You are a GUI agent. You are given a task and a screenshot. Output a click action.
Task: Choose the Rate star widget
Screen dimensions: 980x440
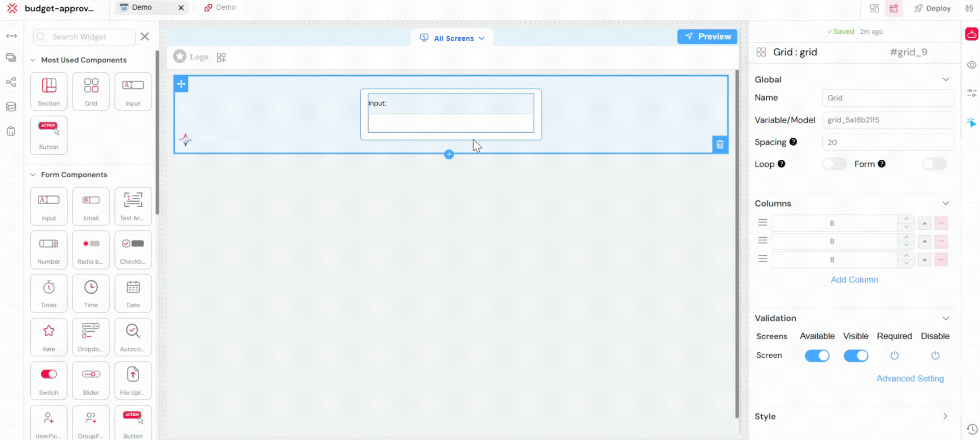pyautogui.click(x=48, y=337)
